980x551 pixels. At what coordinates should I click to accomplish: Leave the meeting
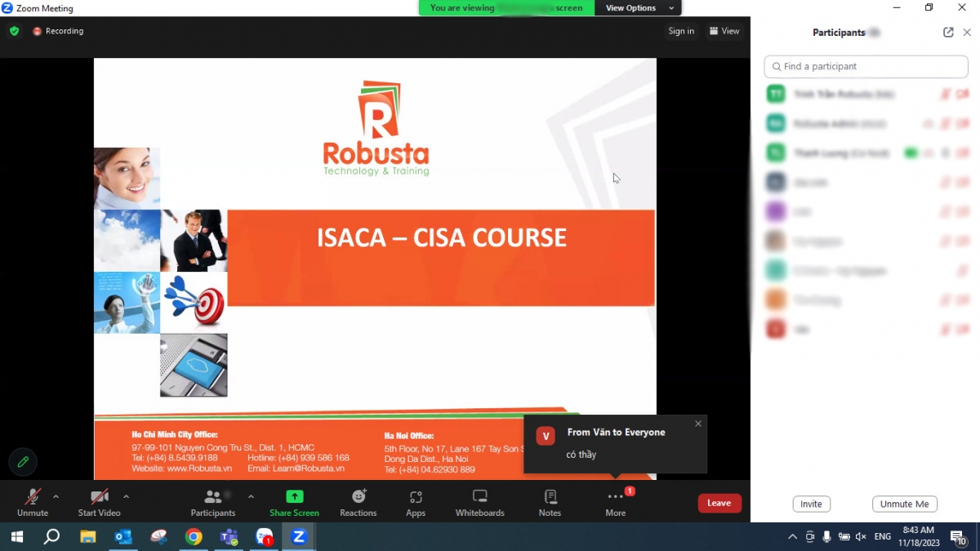[719, 503]
